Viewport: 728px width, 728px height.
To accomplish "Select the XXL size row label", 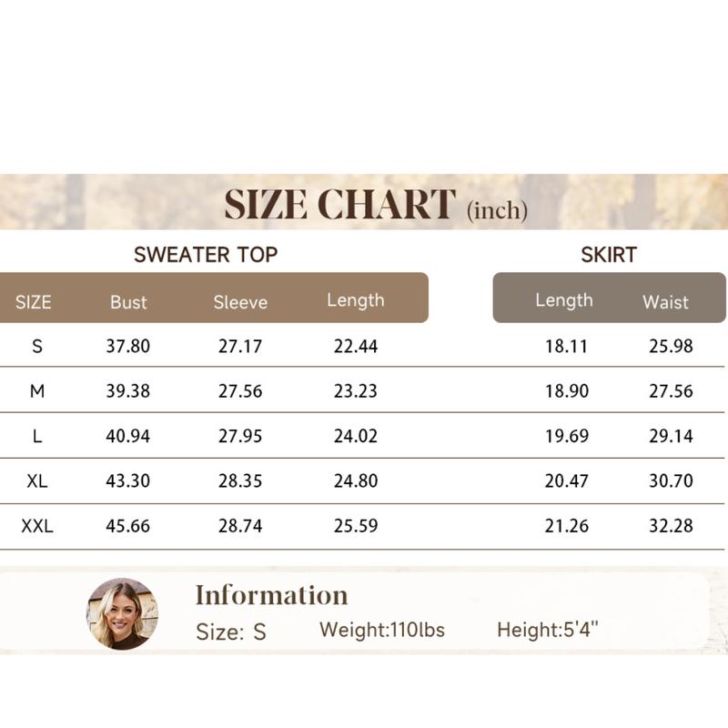I will click(x=37, y=526).
